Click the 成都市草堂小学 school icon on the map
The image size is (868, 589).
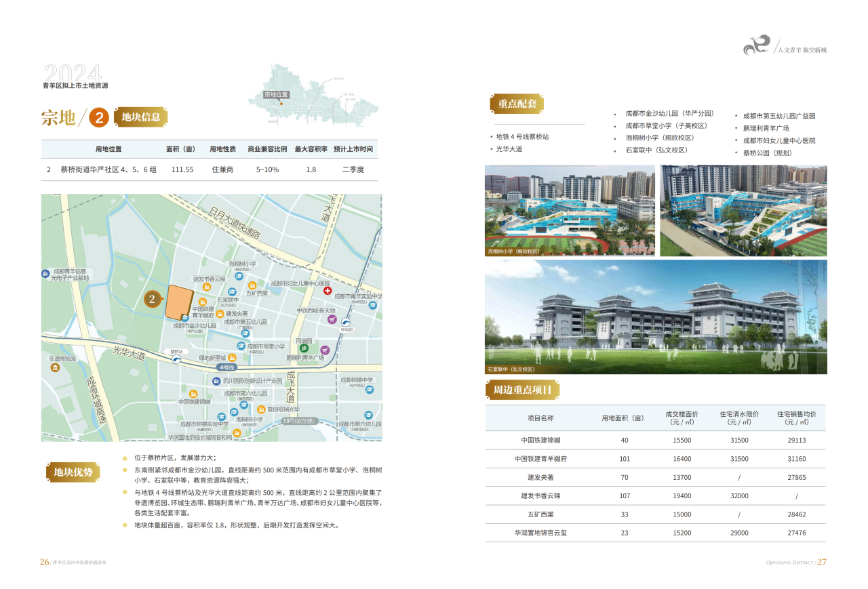coord(241,346)
